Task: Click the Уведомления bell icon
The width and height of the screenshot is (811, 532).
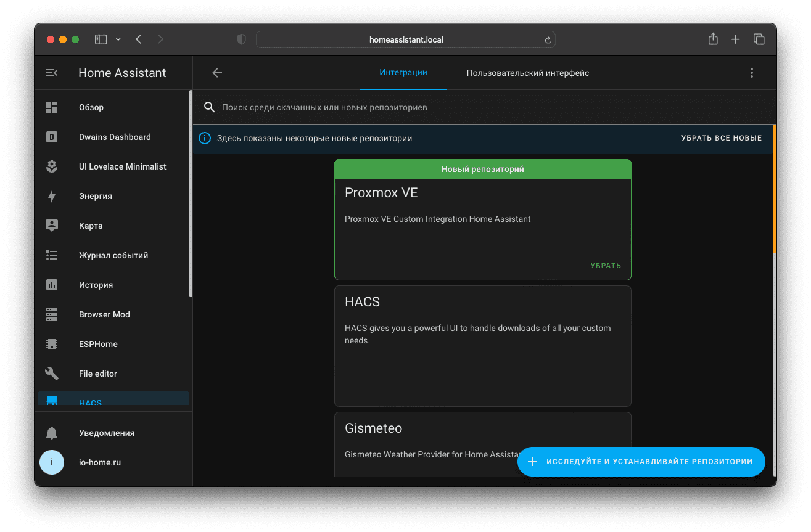Action: point(52,433)
